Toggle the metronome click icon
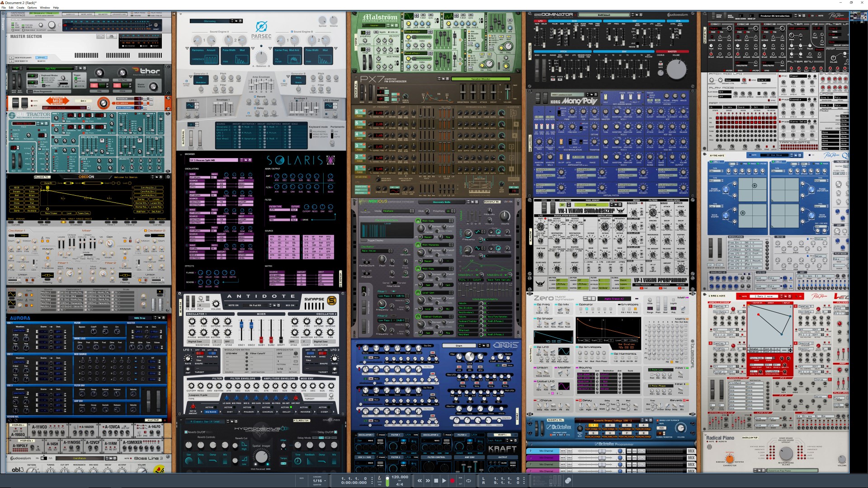868x488 pixels. (379, 478)
